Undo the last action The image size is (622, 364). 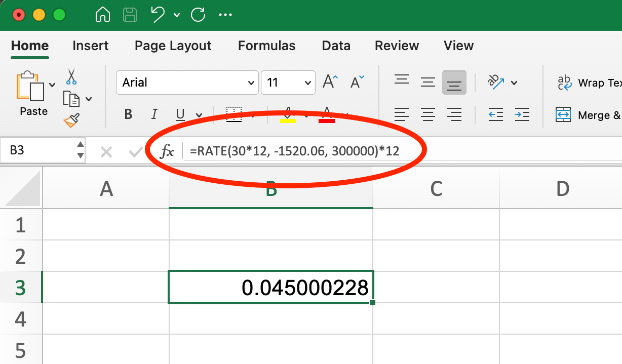click(x=158, y=14)
